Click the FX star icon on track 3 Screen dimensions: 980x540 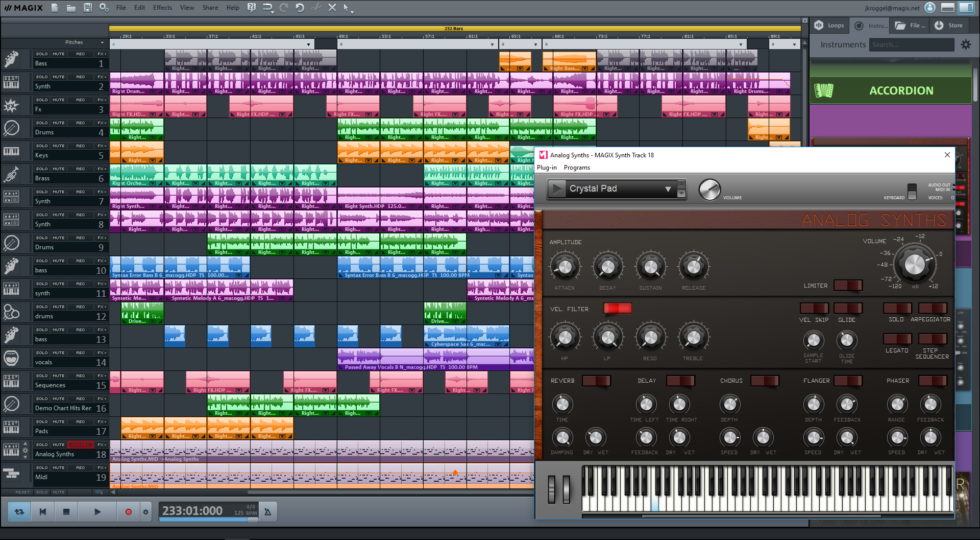point(11,105)
